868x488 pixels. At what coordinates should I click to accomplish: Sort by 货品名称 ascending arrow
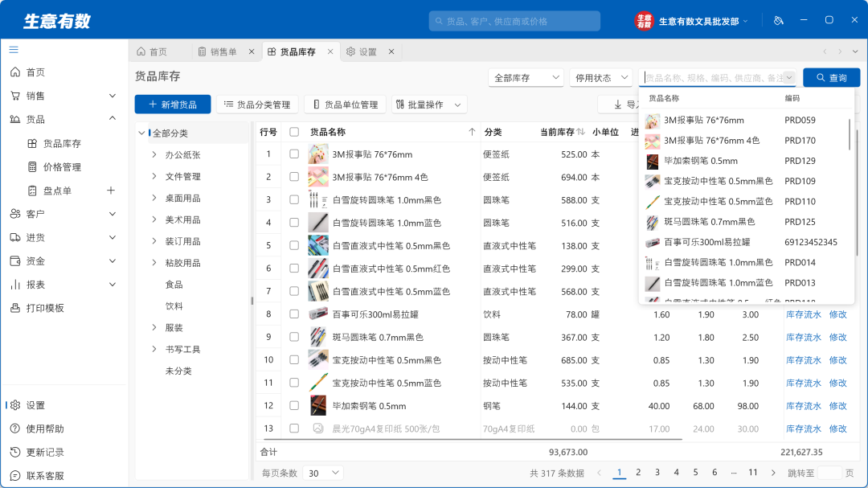click(x=472, y=132)
